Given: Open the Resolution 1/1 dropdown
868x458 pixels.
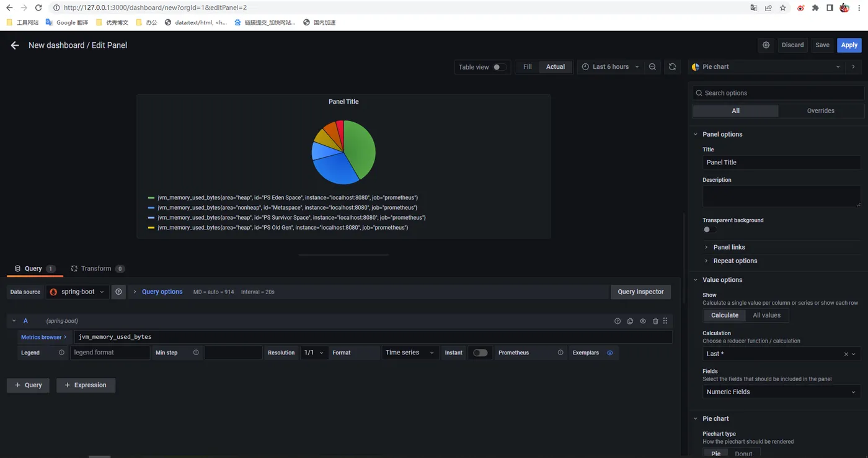Looking at the screenshot, I should 314,352.
